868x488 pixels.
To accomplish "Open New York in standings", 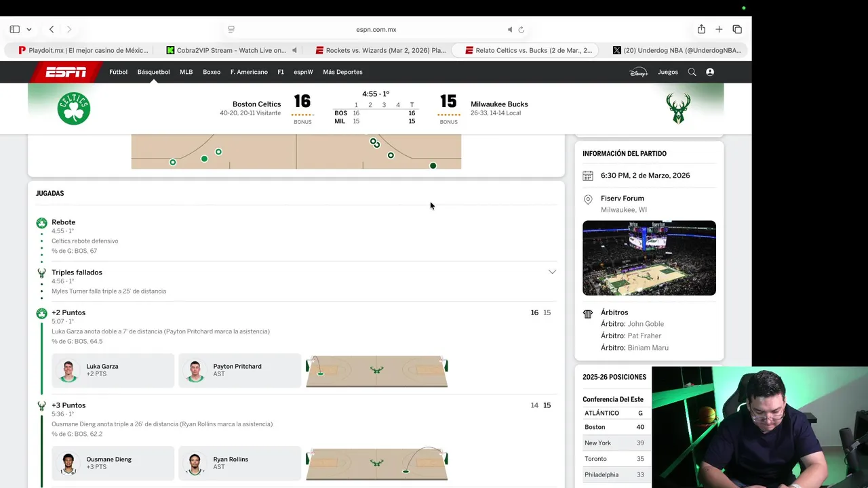I will click(597, 443).
